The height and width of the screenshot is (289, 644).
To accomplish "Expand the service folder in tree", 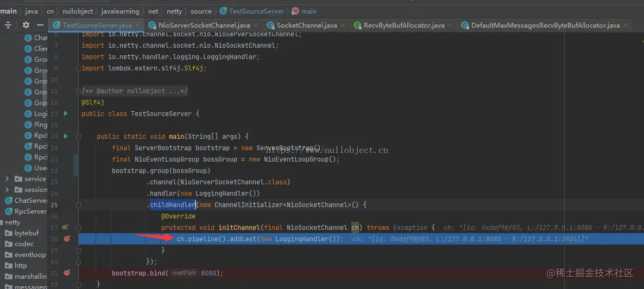I will pos(7,179).
